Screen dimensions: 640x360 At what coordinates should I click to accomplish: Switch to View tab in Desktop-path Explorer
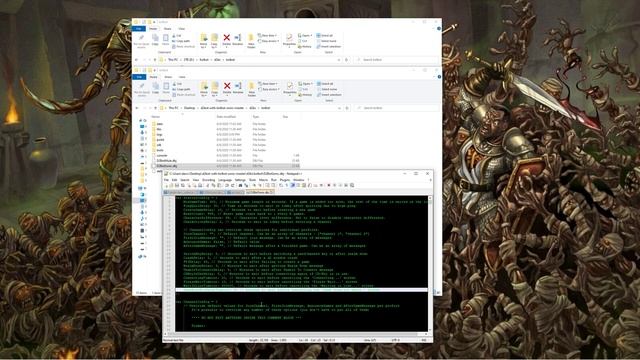tap(182, 77)
